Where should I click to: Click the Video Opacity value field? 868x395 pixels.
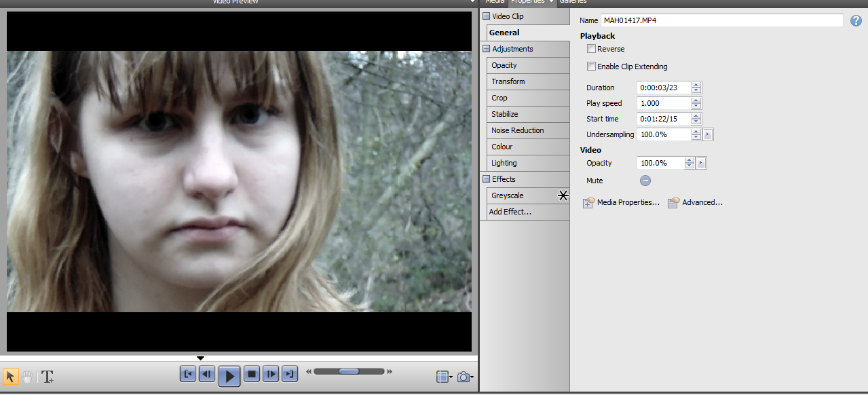(x=660, y=163)
